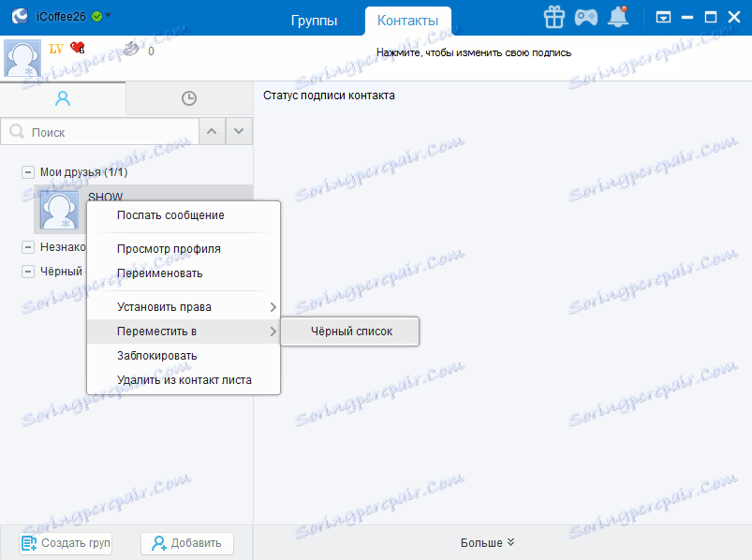752x560 pixels.
Task: Click the iCoffee26 username
Action: (x=61, y=17)
